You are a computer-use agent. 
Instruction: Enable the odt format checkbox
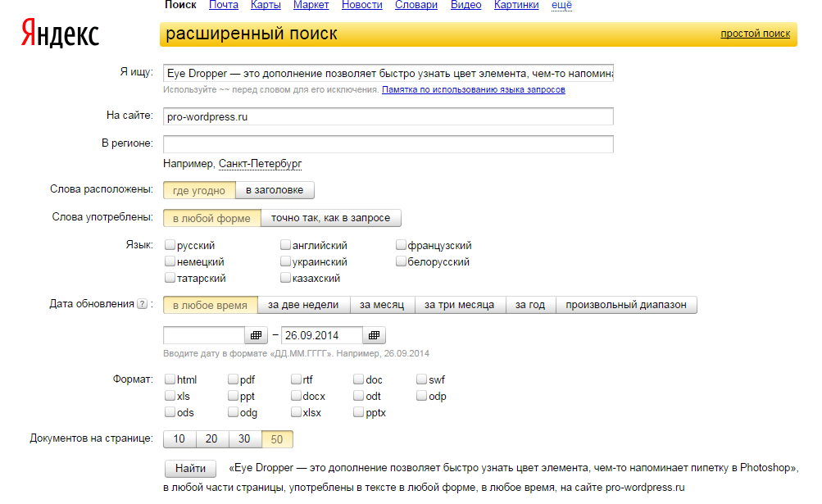click(x=359, y=396)
